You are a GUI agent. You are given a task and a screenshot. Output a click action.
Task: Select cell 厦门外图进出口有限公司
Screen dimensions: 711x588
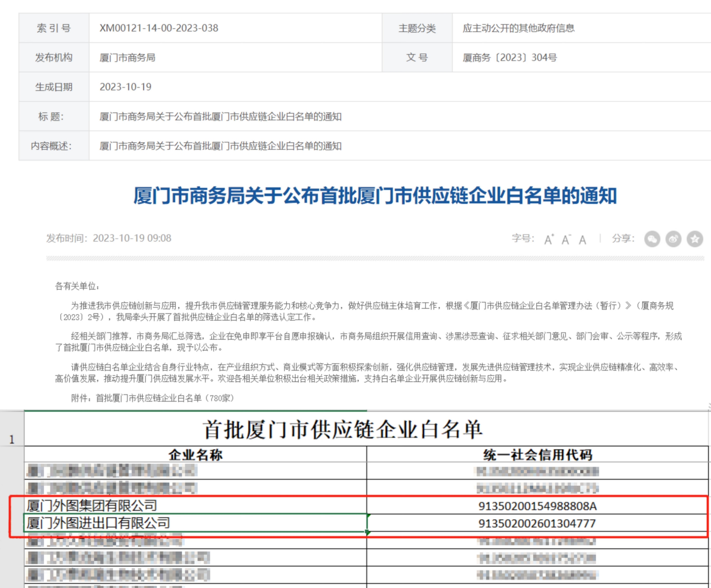click(x=98, y=523)
